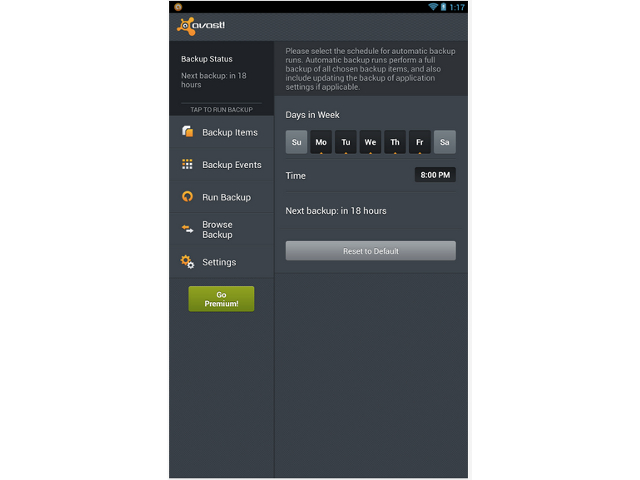Toggle Friday in backup schedule
Screen dimensions: 640x480
[420, 142]
